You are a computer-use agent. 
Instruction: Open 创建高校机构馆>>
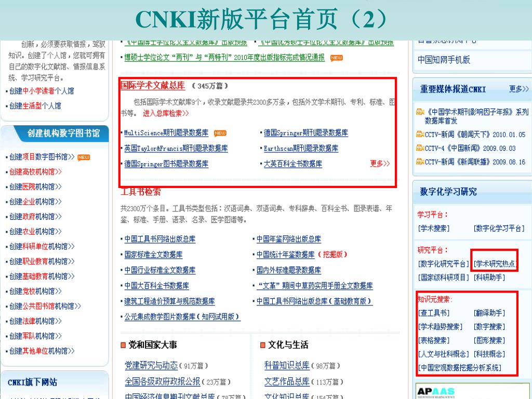click(x=35, y=171)
